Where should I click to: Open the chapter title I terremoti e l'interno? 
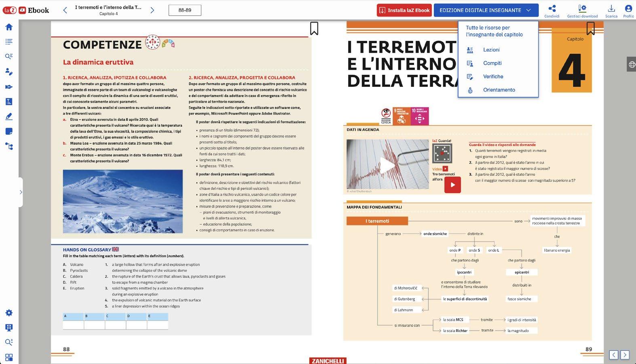(108, 7)
